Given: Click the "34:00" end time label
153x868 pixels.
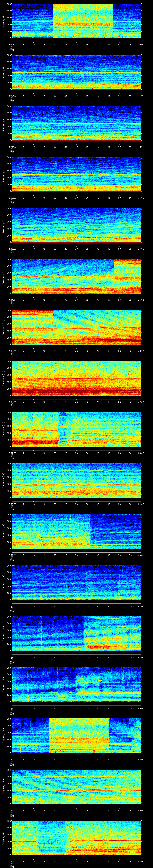Looking at the screenshot, I should click(141, 249).
